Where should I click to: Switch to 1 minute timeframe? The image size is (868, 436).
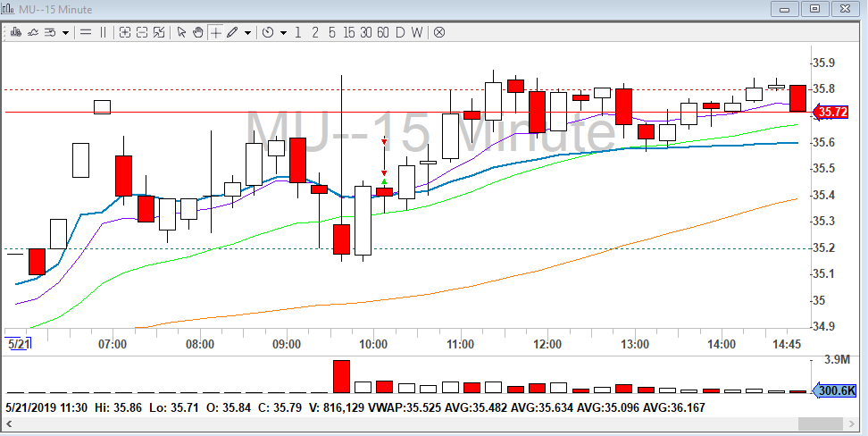(x=298, y=33)
